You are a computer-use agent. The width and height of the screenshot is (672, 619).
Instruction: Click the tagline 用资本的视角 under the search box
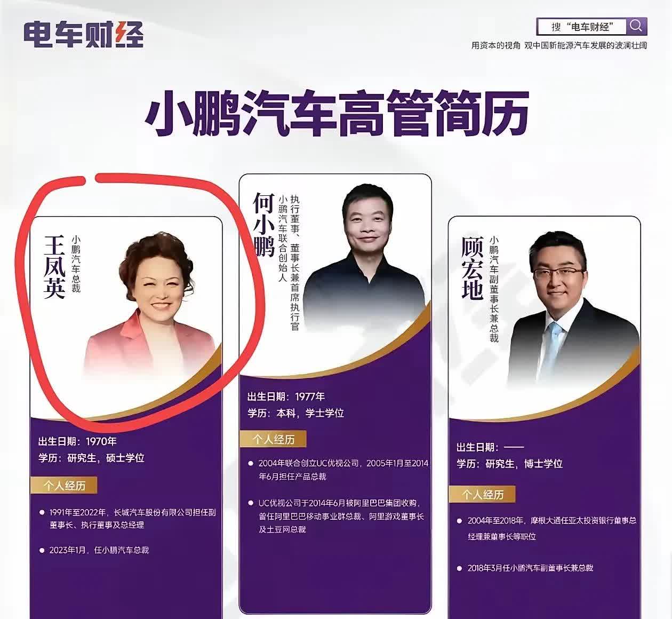pos(495,45)
